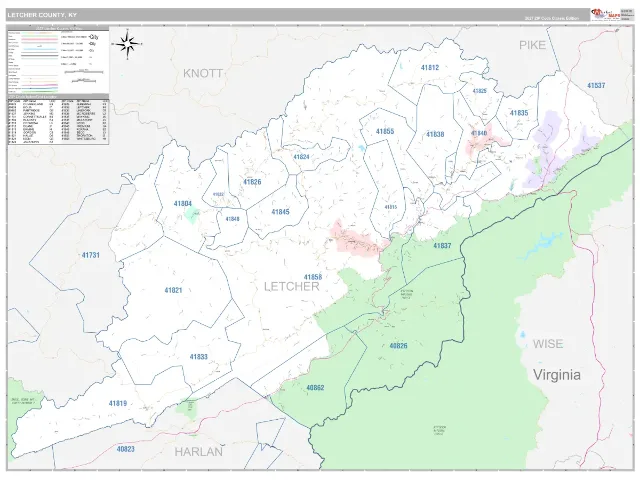Click ZIP code 41848
The image size is (640, 480).
(x=232, y=219)
